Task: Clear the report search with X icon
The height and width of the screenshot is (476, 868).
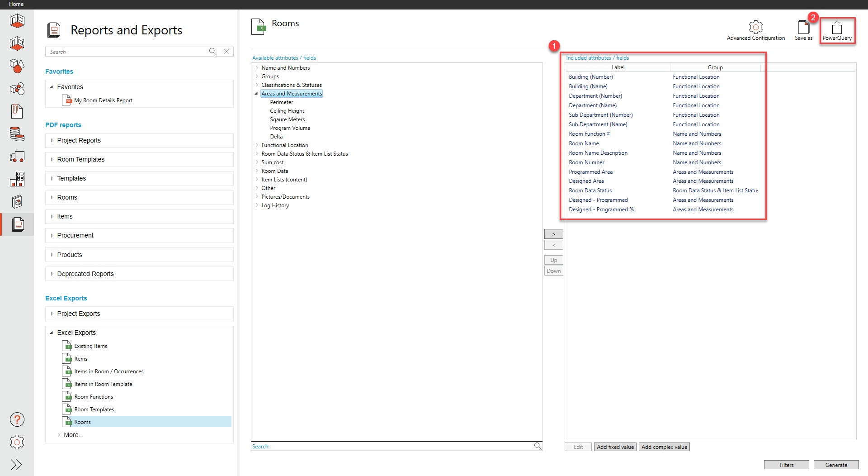Action: pyautogui.click(x=226, y=52)
